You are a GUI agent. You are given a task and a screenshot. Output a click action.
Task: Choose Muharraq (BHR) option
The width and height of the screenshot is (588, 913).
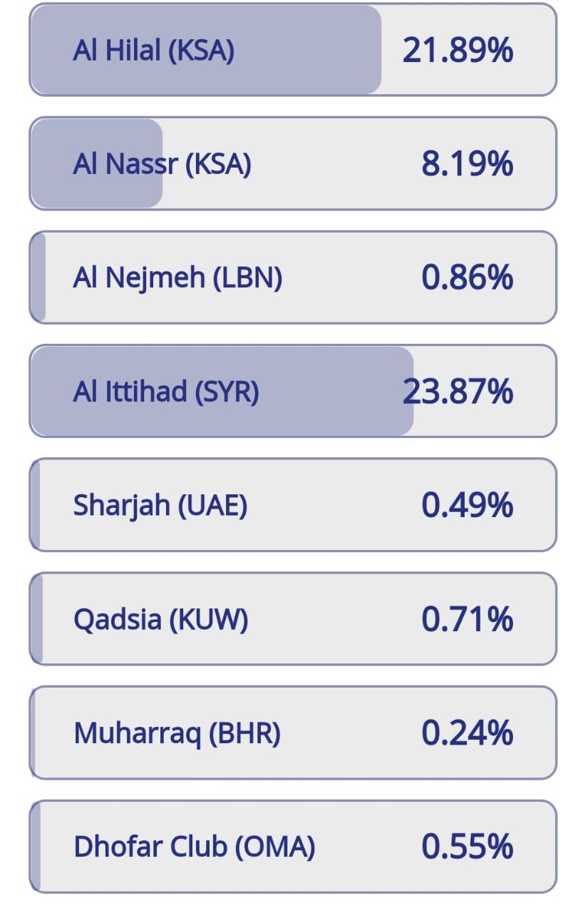tap(293, 733)
